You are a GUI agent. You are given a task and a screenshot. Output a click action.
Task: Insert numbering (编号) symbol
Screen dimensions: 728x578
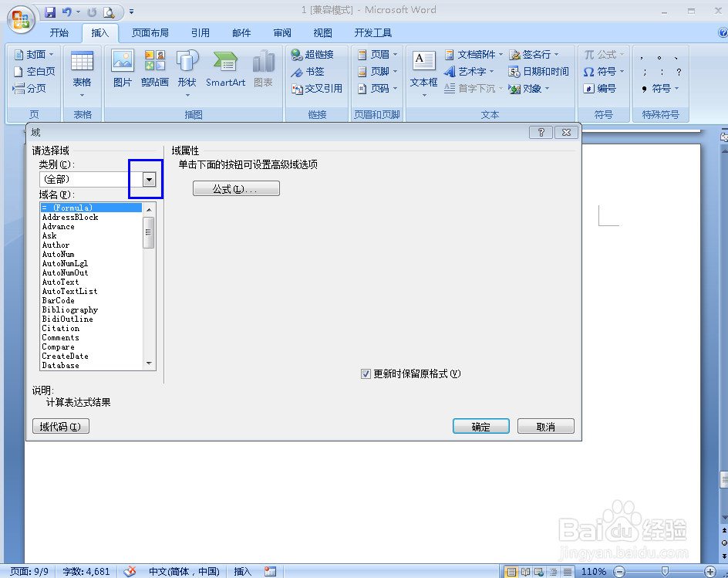click(x=599, y=88)
